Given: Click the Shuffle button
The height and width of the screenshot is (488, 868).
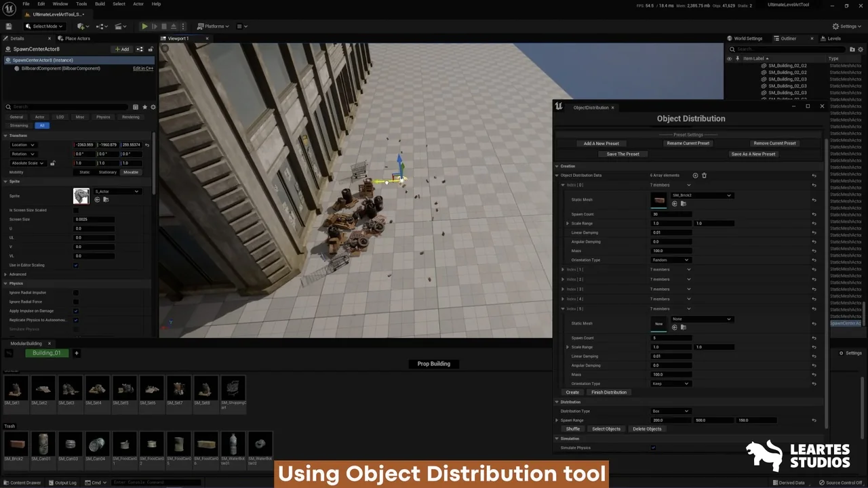Looking at the screenshot, I should point(573,429).
